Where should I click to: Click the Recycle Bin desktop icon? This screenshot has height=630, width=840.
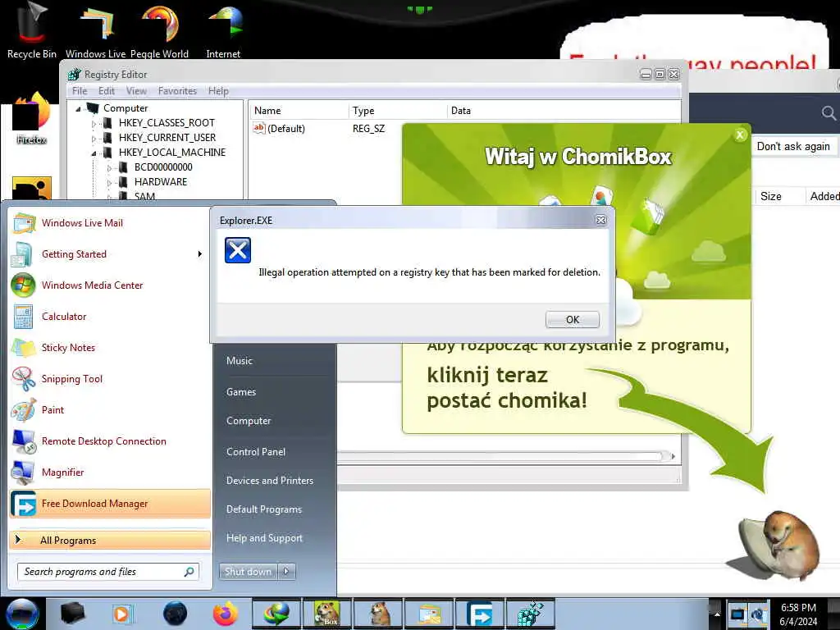pyautogui.click(x=32, y=30)
